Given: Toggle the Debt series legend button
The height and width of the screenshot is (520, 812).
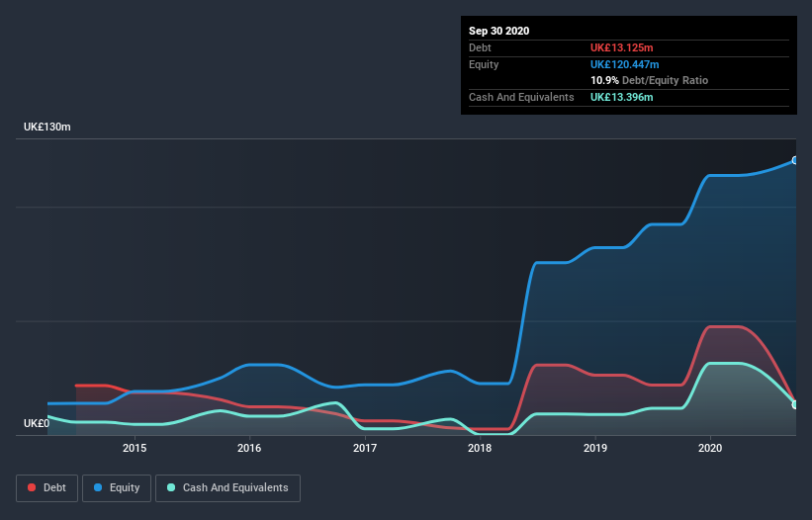Looking at the screenshot, I should click(x=46, y=488).
